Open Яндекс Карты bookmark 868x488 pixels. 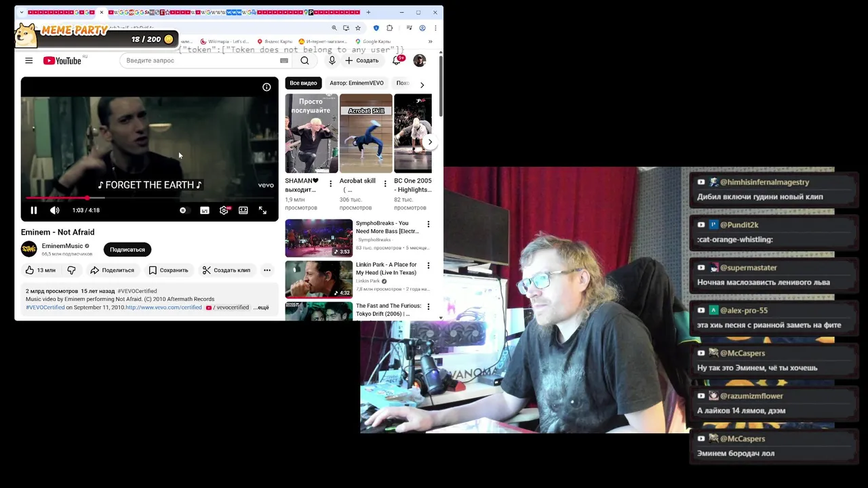275,41
